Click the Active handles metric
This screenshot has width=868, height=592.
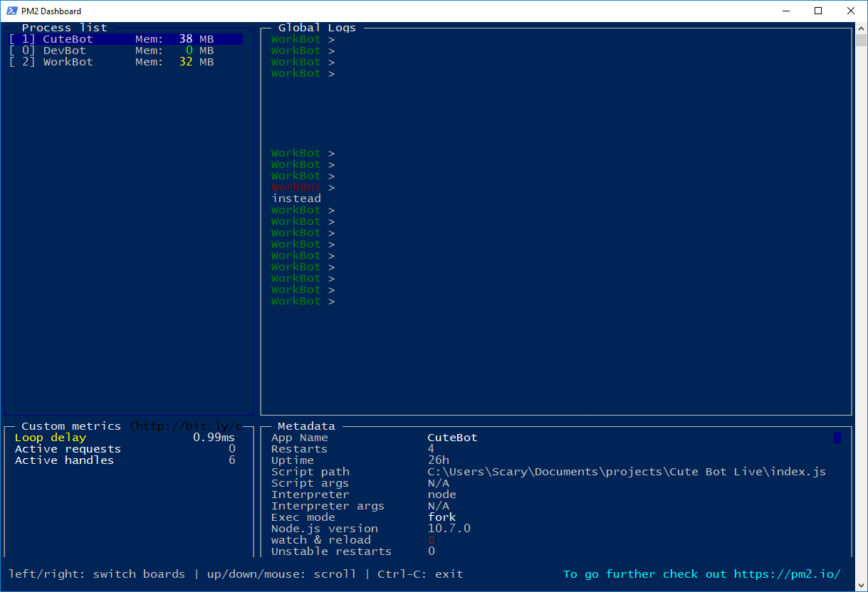(x=62, y=460)
